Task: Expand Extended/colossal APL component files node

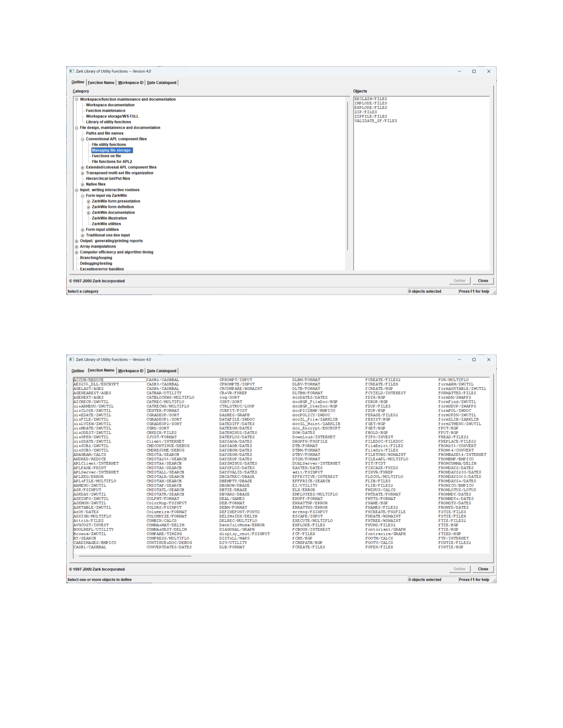Action: coord(82,168)
